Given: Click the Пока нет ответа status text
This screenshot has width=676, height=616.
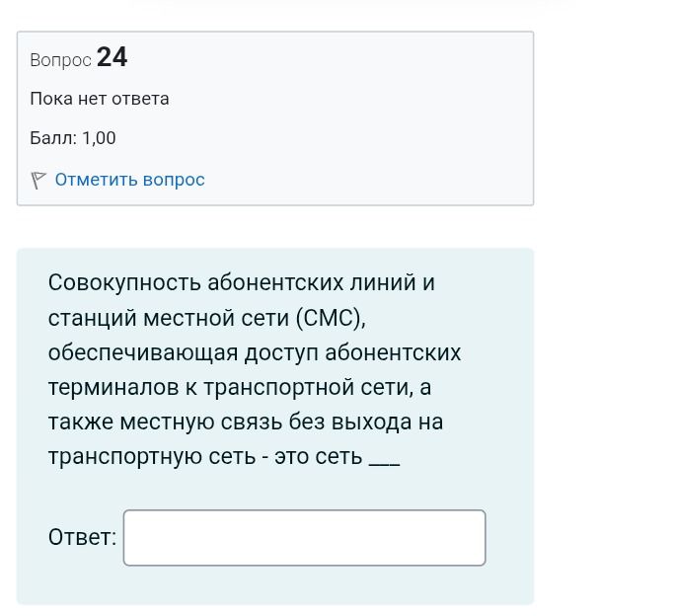Looking at the screenshot, I should pyautogui.click(x=100, y=99).
